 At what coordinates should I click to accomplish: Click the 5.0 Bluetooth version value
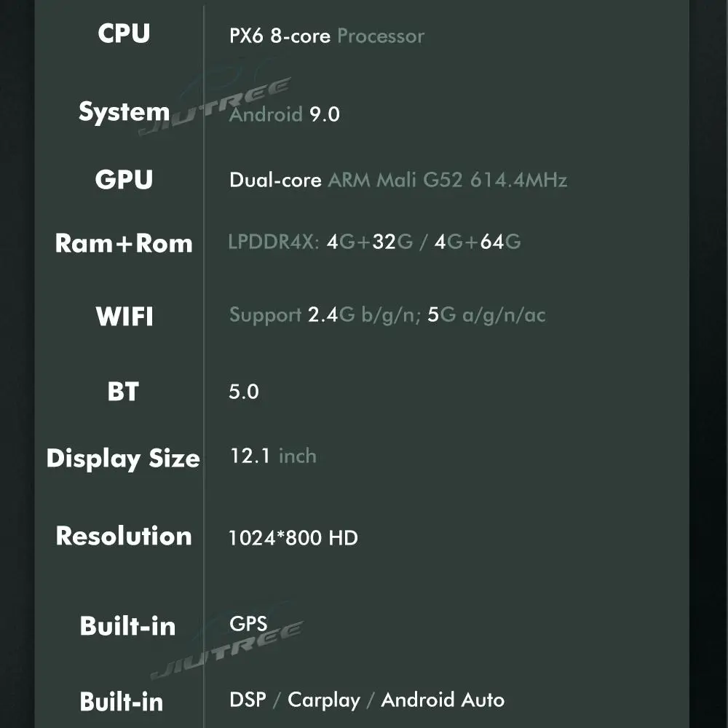[244, 392]
